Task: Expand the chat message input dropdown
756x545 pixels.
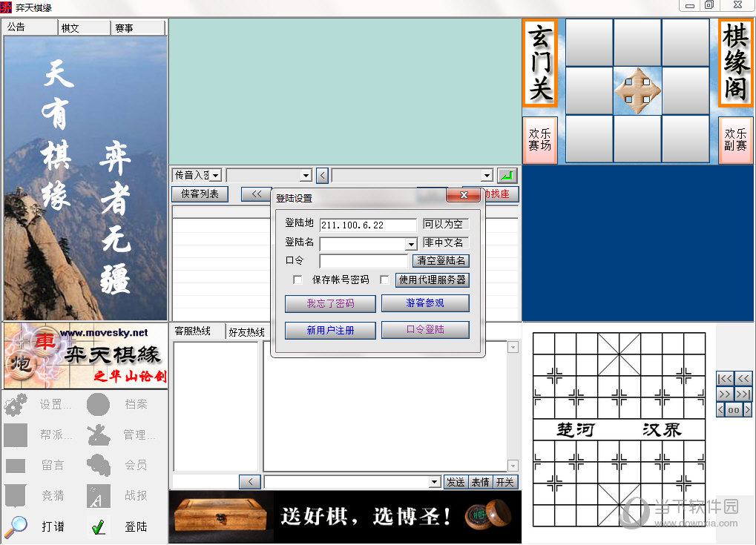Action: (435, 482)
